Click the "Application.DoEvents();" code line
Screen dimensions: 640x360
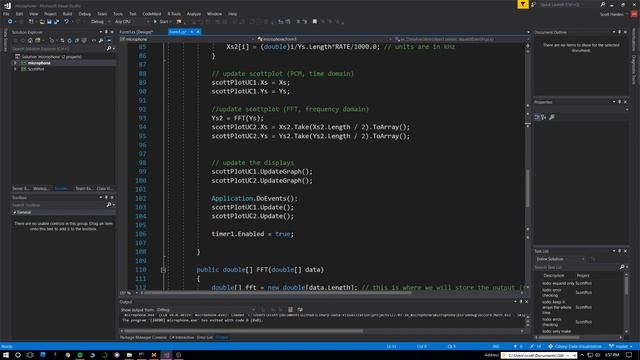(254, 199)
